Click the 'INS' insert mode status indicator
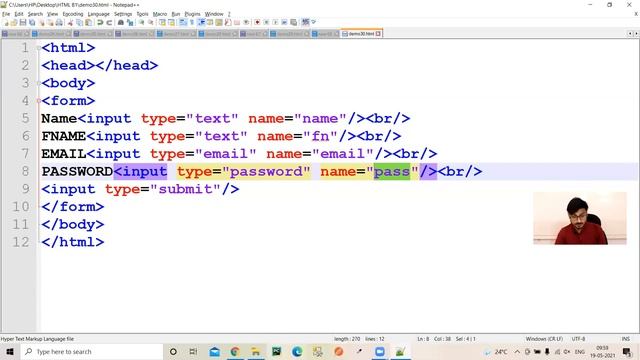640x360 pixels. tap(625, 339)
